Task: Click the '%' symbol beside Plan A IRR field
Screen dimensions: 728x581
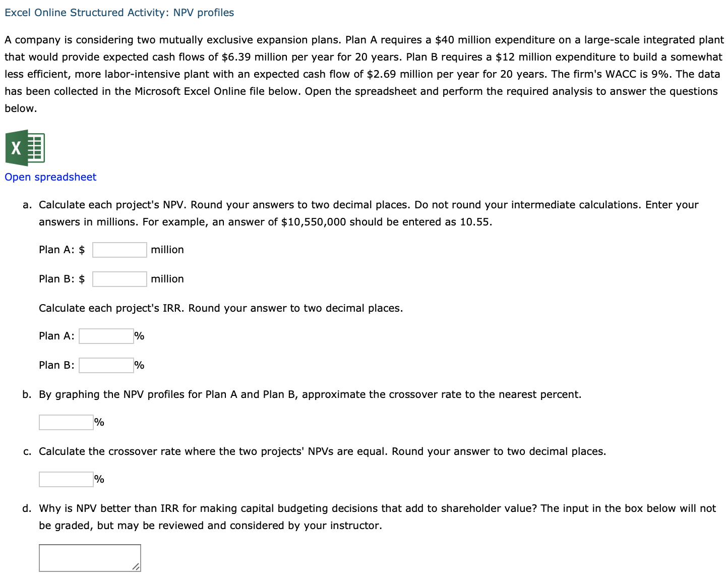Action: pos(139,336)
